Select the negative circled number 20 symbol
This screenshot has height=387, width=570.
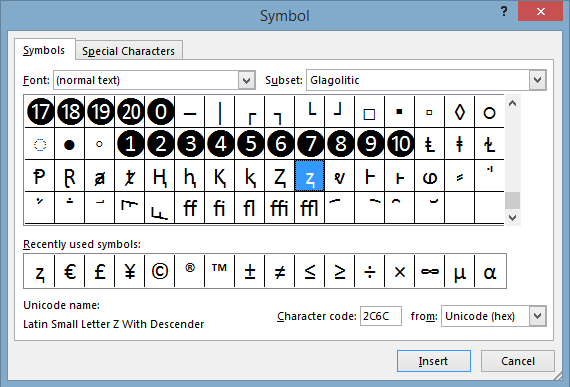tap(130, 112)
